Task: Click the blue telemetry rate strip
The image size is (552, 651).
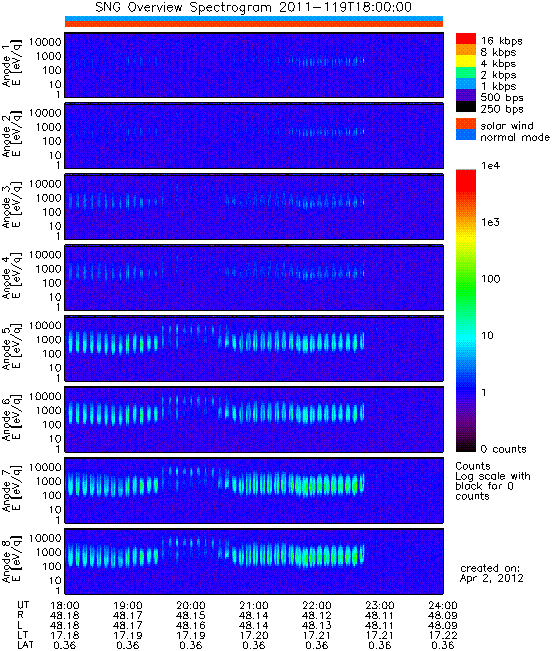Action: (254, 19)
